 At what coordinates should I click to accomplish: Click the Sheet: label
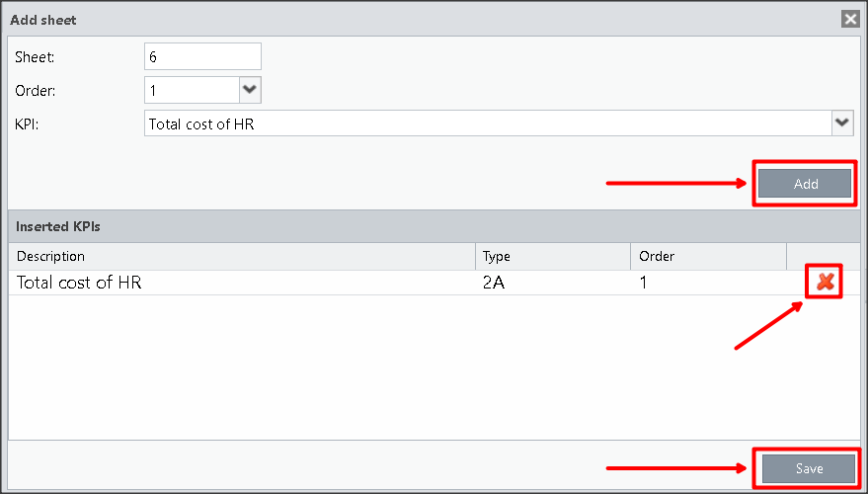click(x=35, y=57)
